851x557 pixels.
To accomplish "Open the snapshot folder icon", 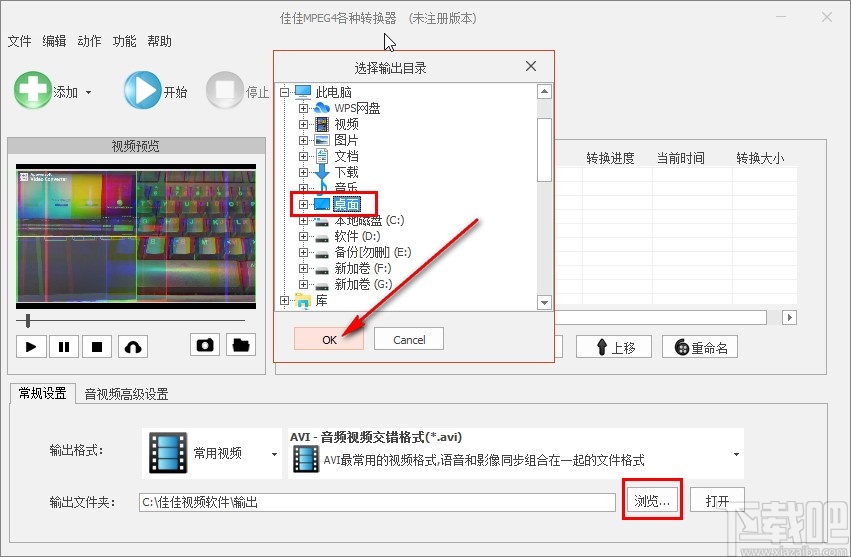I will (x=241, y=345).
